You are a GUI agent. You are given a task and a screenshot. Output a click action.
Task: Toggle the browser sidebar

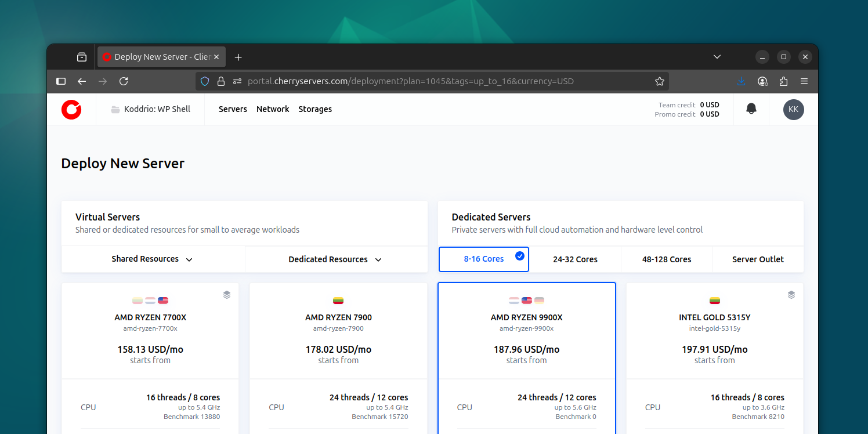(x=61, y=81)
